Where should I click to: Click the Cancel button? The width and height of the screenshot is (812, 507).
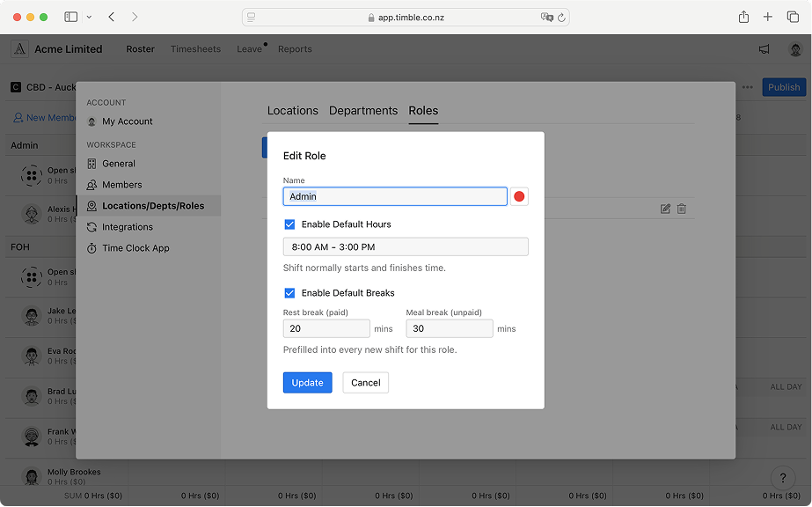pyautogui.click(x=366, y=383)
